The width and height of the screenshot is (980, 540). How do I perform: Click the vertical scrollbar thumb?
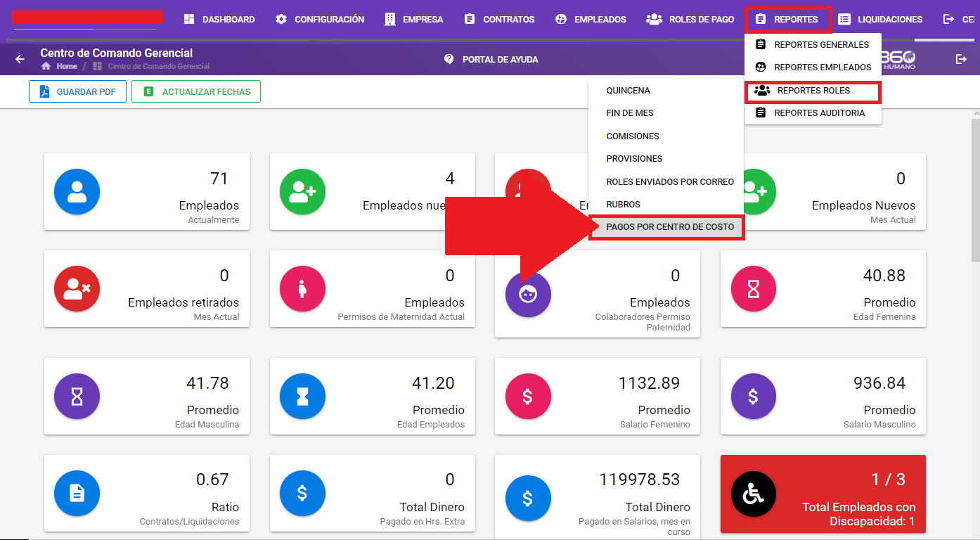coord(974,190)
